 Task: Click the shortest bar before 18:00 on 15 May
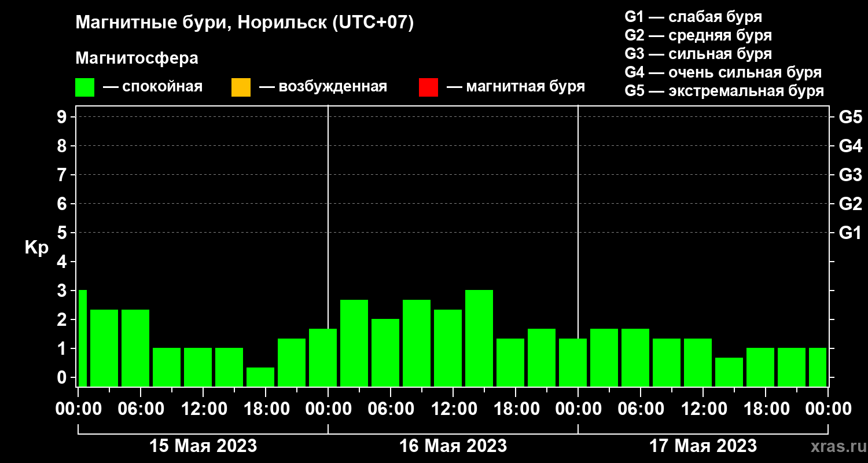coord(260,377)
